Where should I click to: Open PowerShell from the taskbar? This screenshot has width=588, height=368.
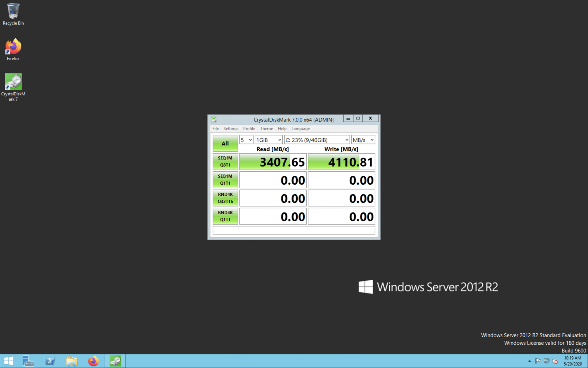point(50,361)
